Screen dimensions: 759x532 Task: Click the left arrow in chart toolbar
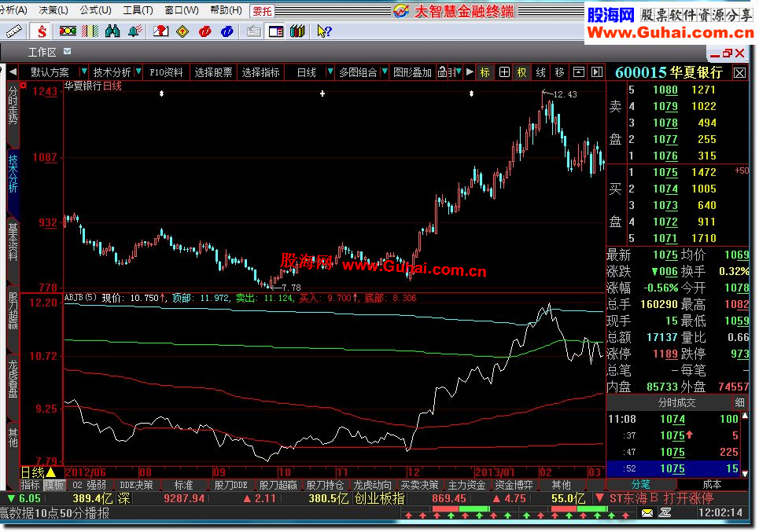pos(13,72)
